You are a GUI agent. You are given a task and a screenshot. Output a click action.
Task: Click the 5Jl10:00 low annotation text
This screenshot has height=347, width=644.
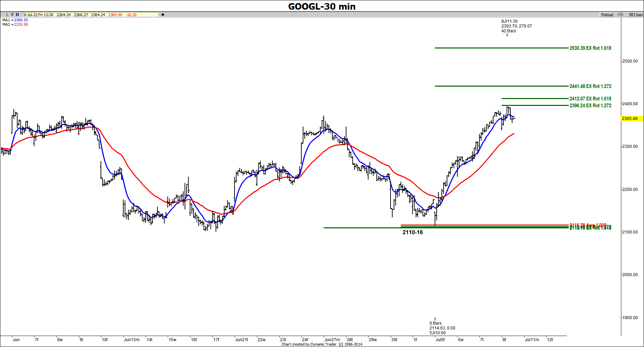pos(437,333)
